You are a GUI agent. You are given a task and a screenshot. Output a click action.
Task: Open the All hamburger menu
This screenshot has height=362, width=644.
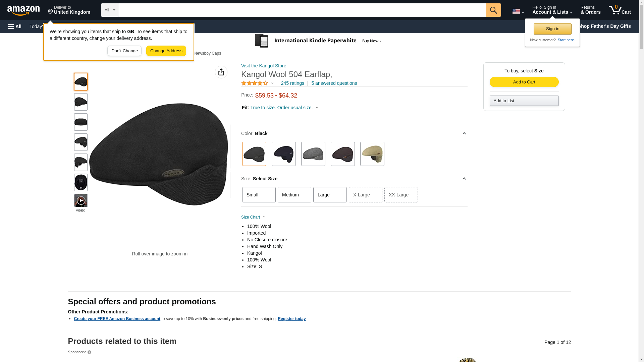click(15, 26)
